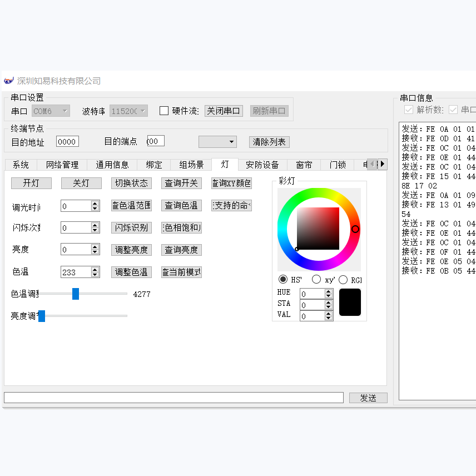Click the 查色温范围 button
This screenshot has width=476, height=476.
click(131, 206)
